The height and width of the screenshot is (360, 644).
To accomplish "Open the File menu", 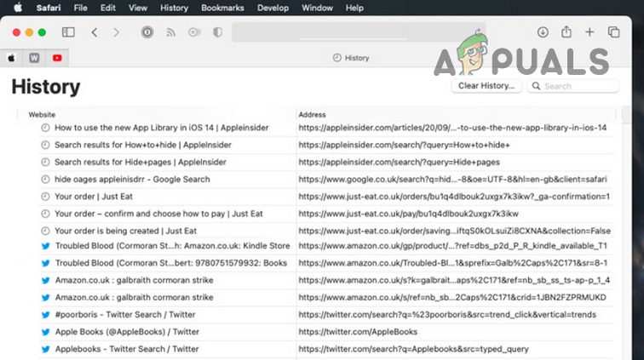I will click(x=80, y=8).
